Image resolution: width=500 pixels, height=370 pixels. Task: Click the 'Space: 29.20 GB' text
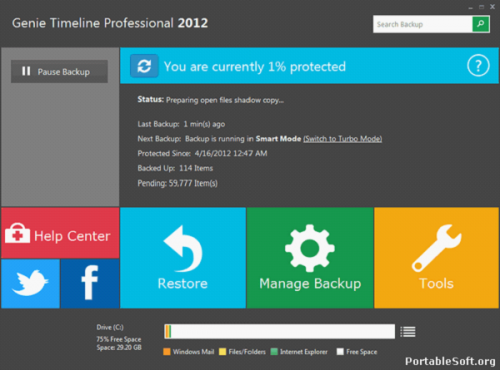[119, 347]
